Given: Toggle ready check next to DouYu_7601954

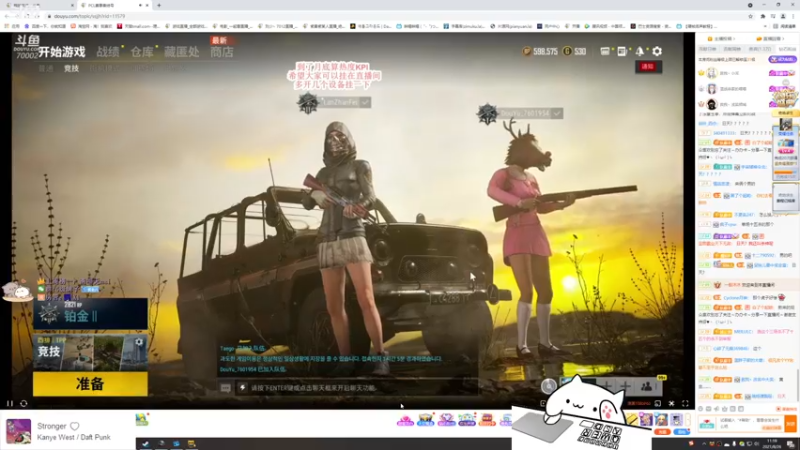Looking at the screenshot, I should [x=557, y=113].
